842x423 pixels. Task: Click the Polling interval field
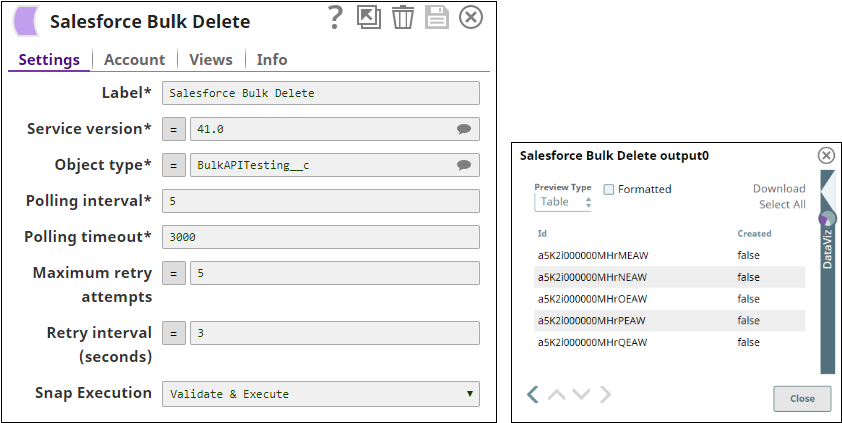click(x=321, y=201)
